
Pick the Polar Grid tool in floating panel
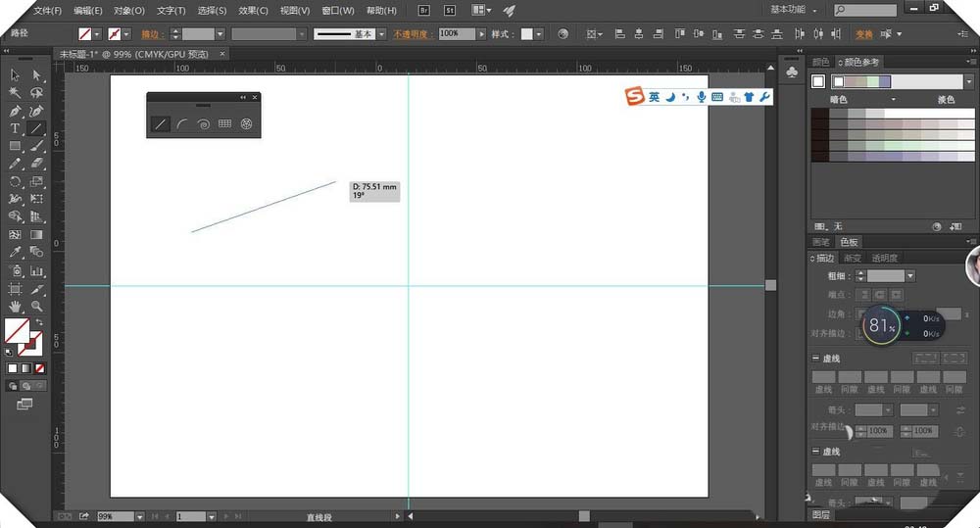[x=246, y=124]
